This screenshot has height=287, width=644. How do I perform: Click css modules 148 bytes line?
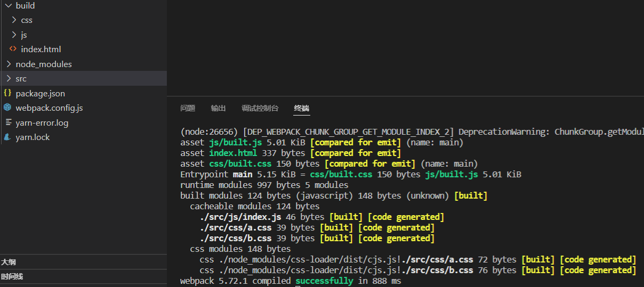point(240,249)
